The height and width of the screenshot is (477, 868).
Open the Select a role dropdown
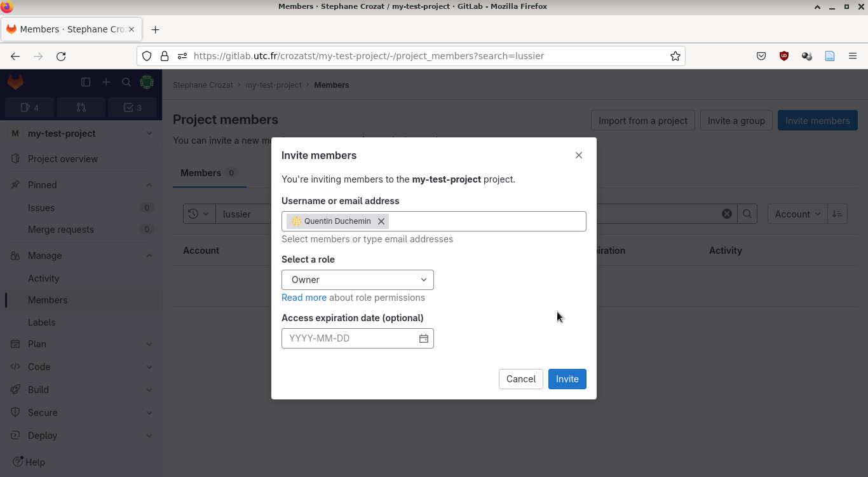click(x=357, y=280)
